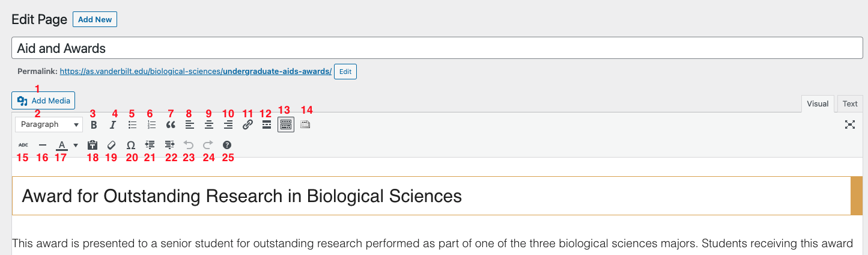The width and height of the screenshot is (868, 255).
Task: Click the clear formatting eraser icon
Action: (x=112, y=145)
